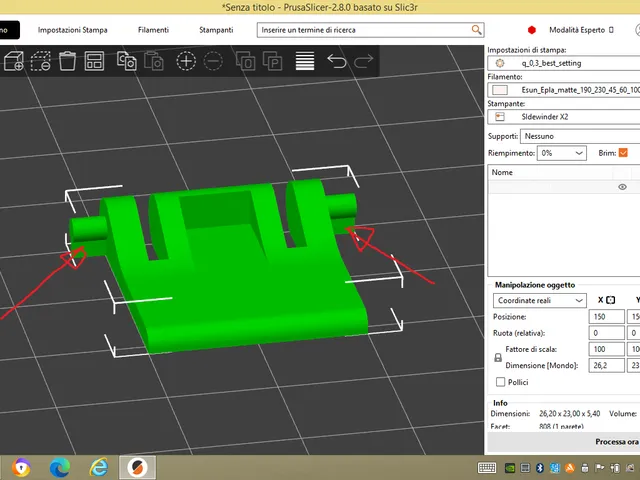
Task: Click the NVIDIA tray icon
Action: pyautogui.click(x=510, y=468)
